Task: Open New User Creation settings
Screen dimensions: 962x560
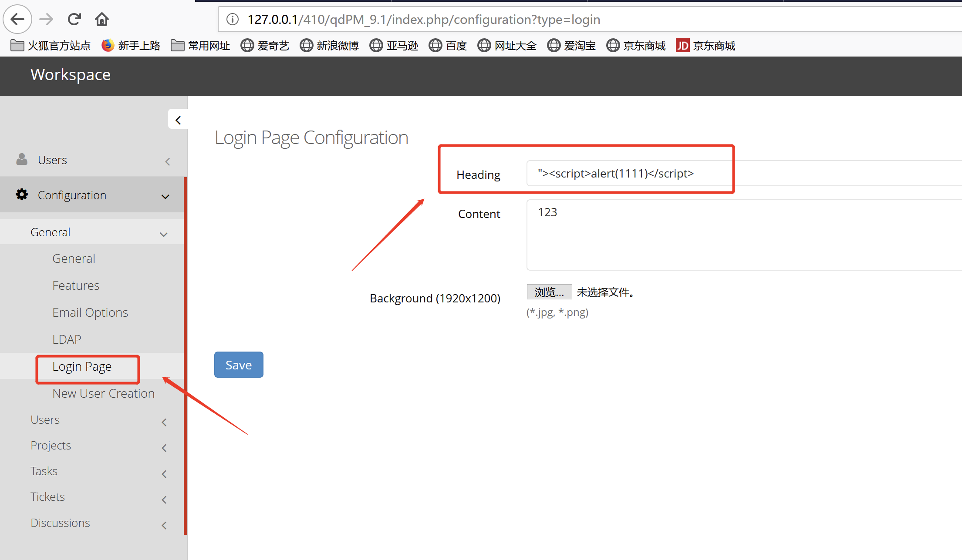Action: (103, 393)
